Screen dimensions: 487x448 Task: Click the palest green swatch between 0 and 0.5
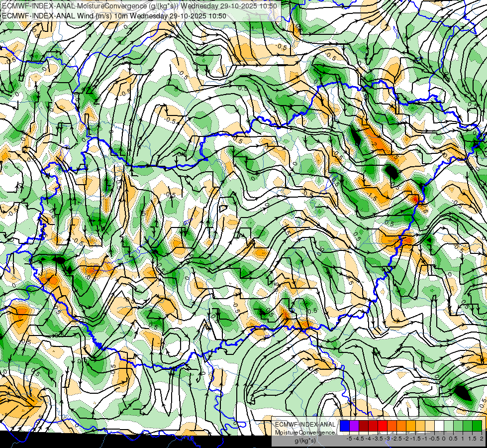[x=449, y=426]
